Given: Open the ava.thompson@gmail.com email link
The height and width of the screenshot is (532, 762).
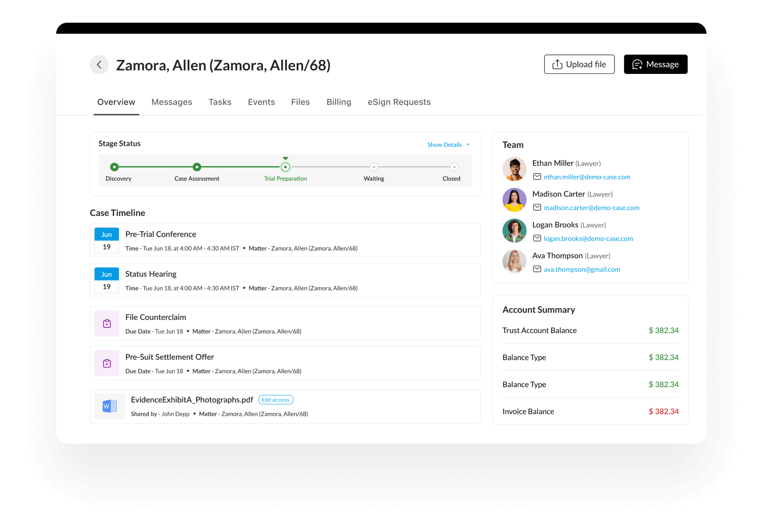Looking at the screenshot, I should [x=582, y=270].
